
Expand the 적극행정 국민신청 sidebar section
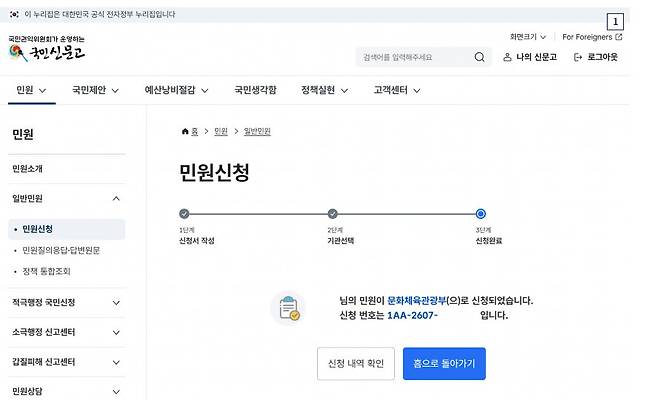[x=67, y=302]
